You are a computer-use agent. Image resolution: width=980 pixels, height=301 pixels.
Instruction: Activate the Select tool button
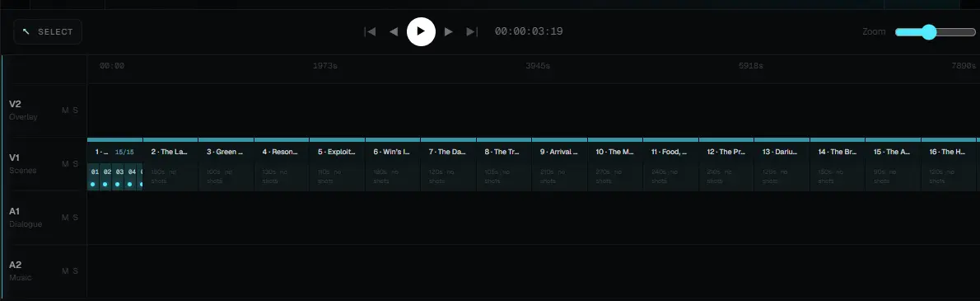(x=48, y=31)
